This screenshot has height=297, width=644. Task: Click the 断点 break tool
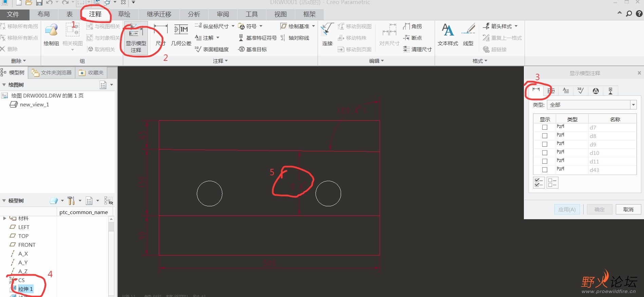[x=413, y=38]
